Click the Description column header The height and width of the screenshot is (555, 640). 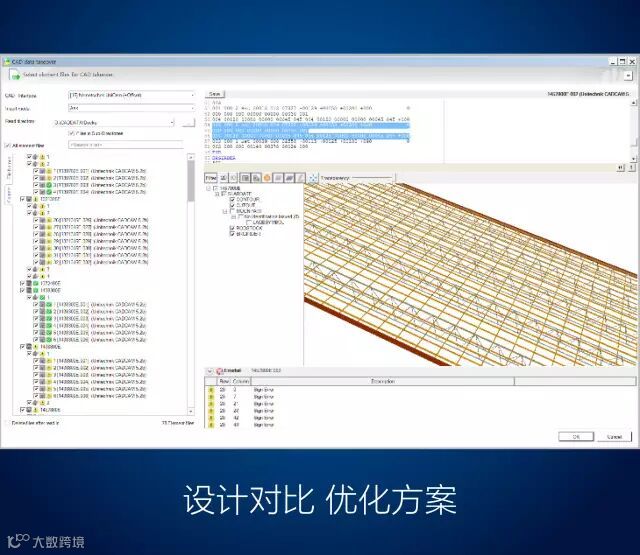tap(382, 381)
